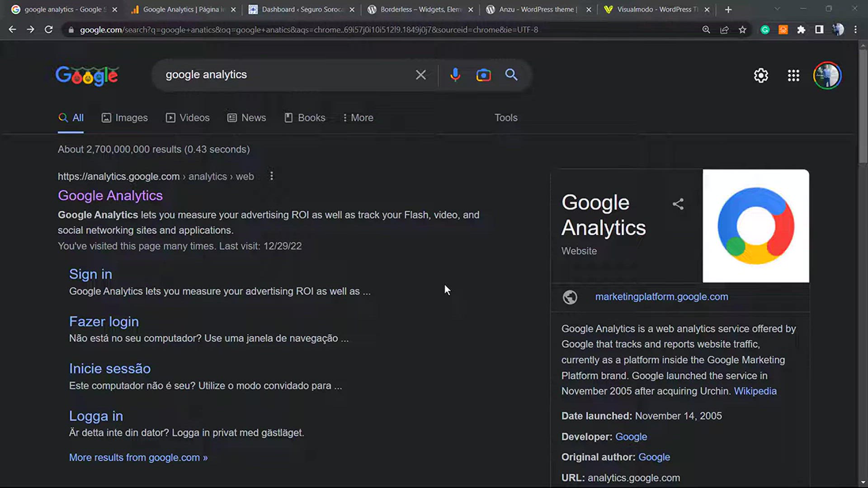The image size is (868, 488).
Task: Open Google search settings gear
Action: tap(761, 75)
